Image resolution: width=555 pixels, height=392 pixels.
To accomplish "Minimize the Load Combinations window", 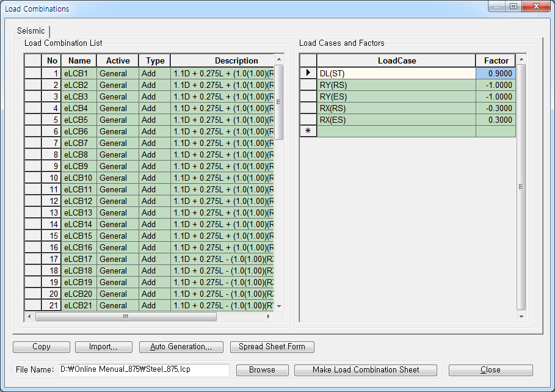I will pyautogui.click(x=497, y=6).
